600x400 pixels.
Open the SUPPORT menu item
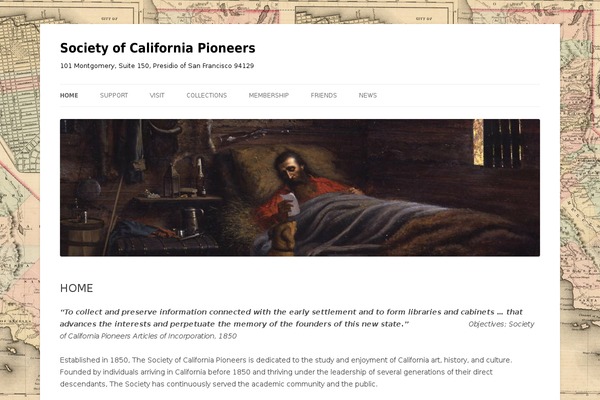click(x=114, y=95)
